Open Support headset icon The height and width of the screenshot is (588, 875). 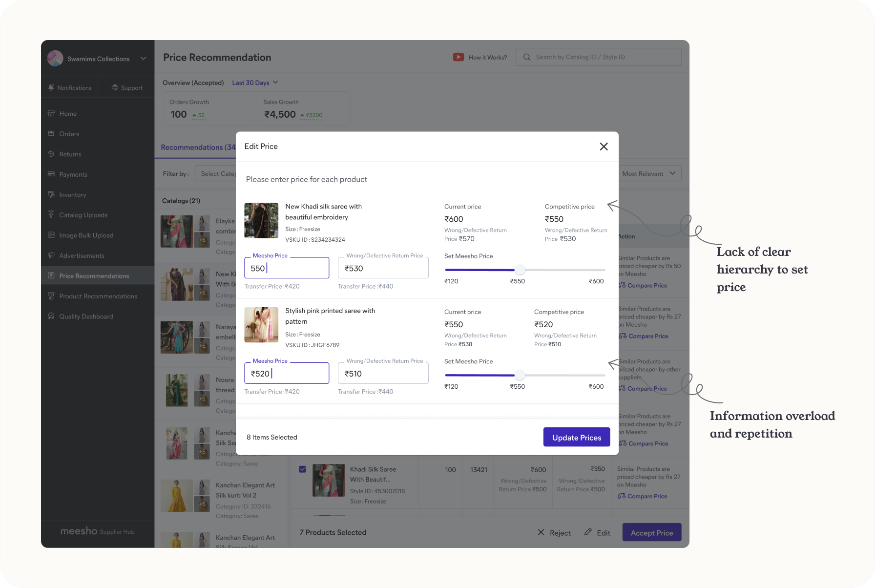tap(115, 87)
